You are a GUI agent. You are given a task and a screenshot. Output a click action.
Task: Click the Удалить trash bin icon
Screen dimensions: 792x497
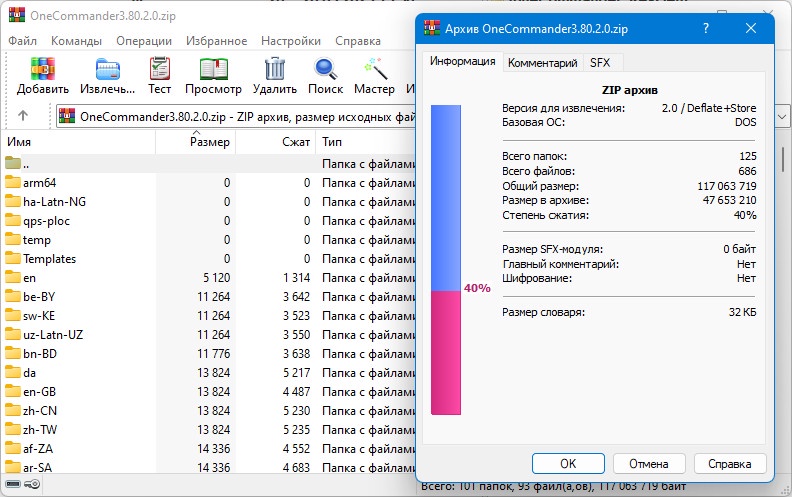pos(275,69)
